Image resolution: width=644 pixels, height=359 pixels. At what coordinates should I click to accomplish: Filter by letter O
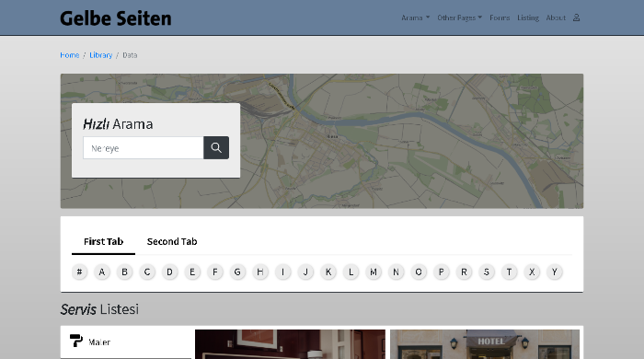(419, 272)
